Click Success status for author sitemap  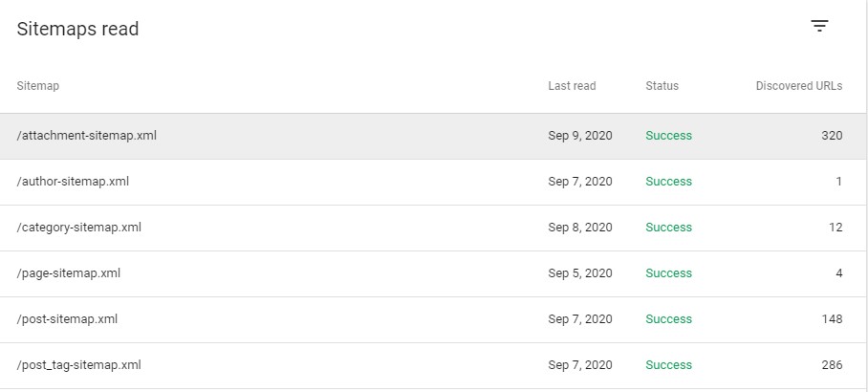click(x=668, y=182)
